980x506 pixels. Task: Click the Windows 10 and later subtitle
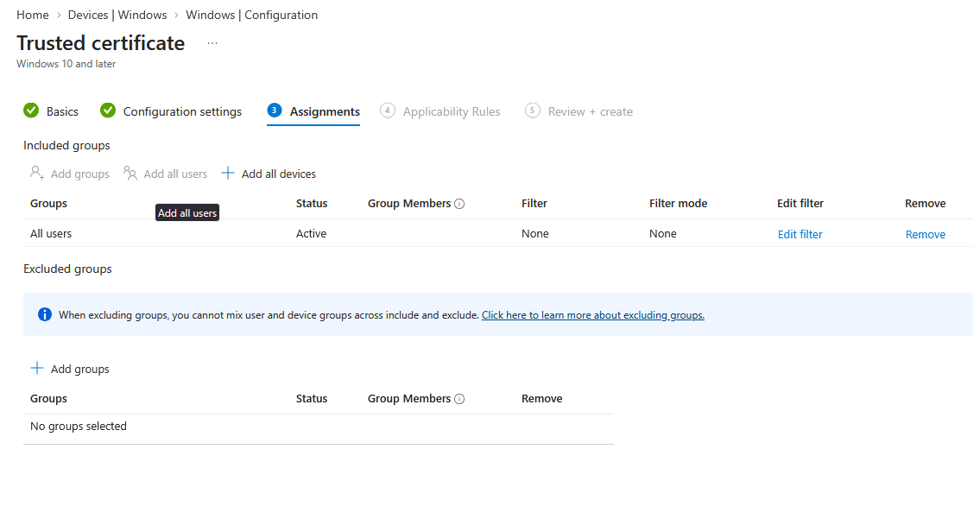point(66,64)
